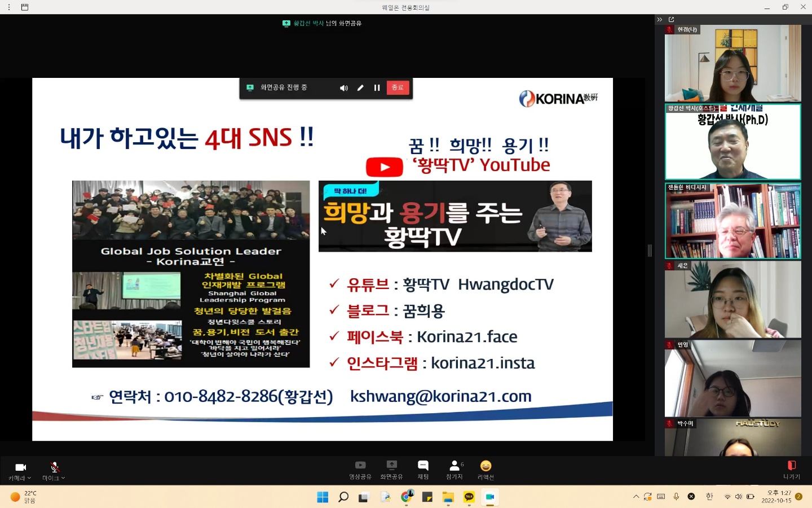Grab the panel divider handle
This screenshot has height=508, width=812.
650,251
